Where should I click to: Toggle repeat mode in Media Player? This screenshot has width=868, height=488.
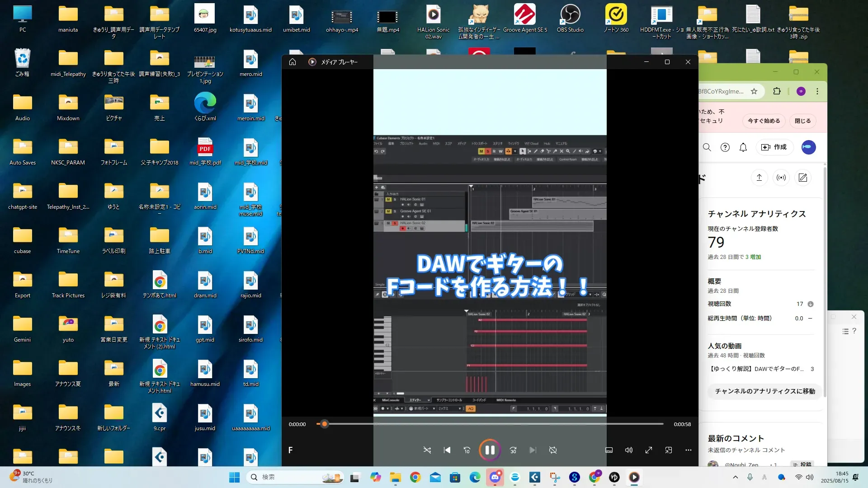point(552,450)
